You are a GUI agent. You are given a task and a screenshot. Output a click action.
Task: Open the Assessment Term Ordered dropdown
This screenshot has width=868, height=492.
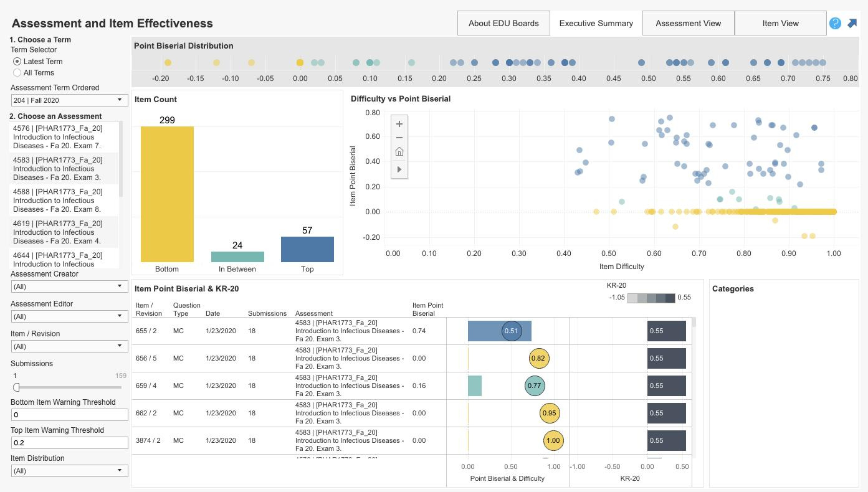[69, 100]
